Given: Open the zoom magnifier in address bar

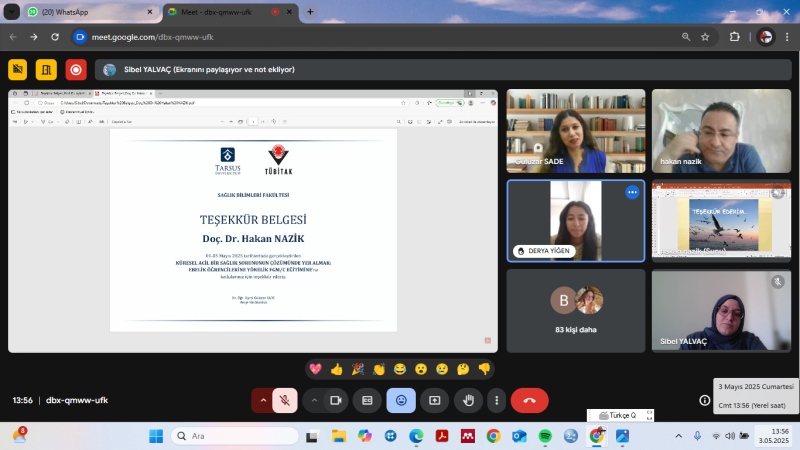Looking at the screenshot, I should click(686, 37).
